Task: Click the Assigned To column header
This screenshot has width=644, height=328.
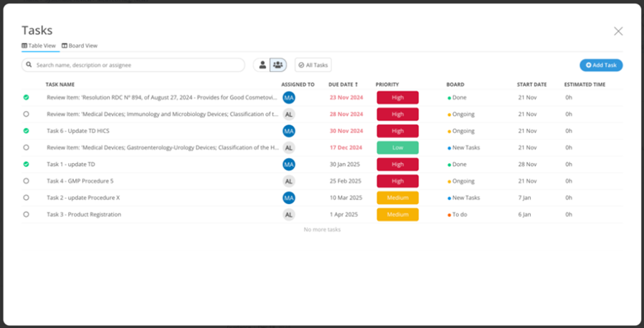Action: pyautogui.click(x=297, y=85)
